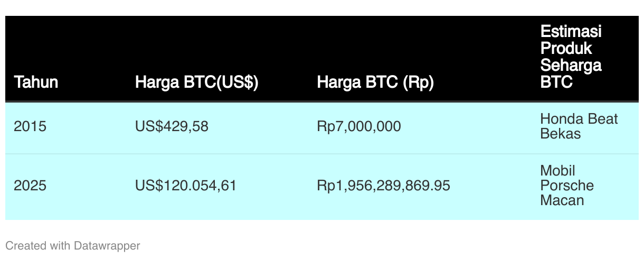Click the 2015 year cell
Image resolution: width=644 pixels, height=258 pixels.
tap(30, 127)
